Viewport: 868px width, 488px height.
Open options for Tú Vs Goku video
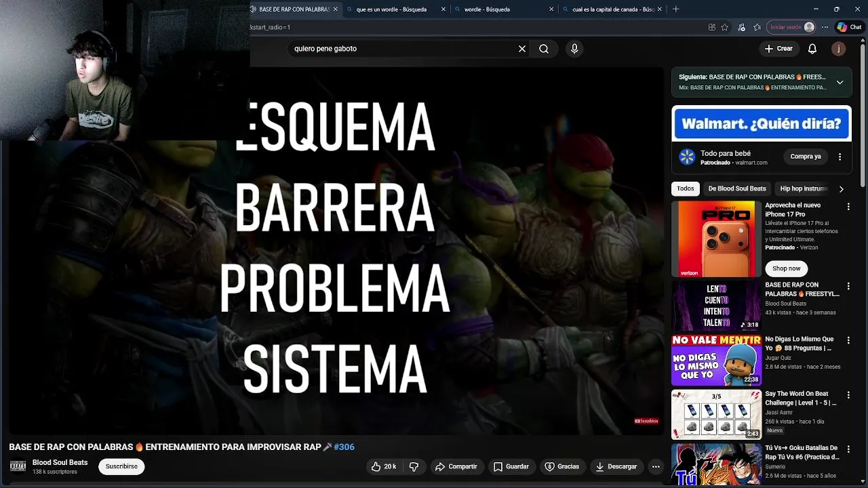pyautogui.click(x=848, y=449)
